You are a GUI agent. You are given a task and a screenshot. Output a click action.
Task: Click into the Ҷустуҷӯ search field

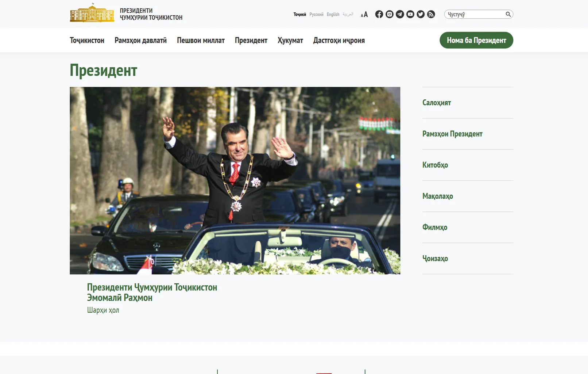point(474,14)
